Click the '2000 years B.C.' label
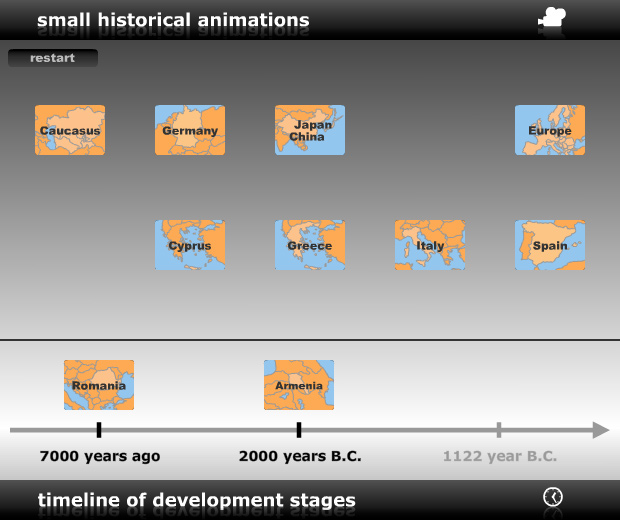The height and width of the screenshot is (520, 620). tap(300, 456)
